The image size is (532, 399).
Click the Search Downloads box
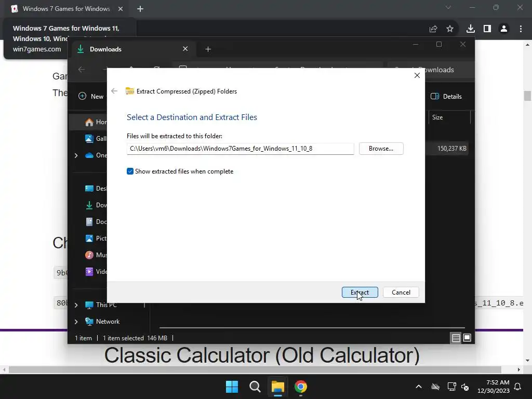[x=431, y=70]
